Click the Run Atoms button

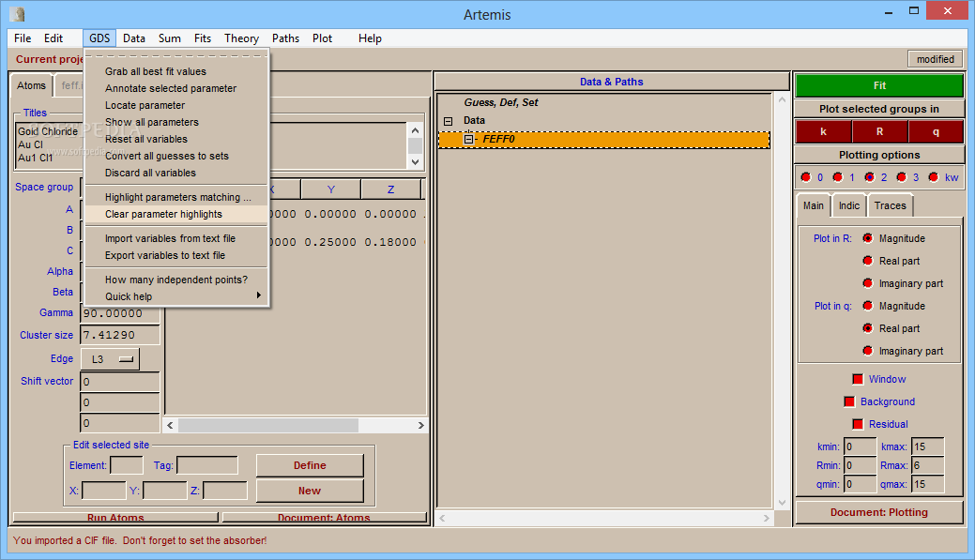tap(115, 517)
